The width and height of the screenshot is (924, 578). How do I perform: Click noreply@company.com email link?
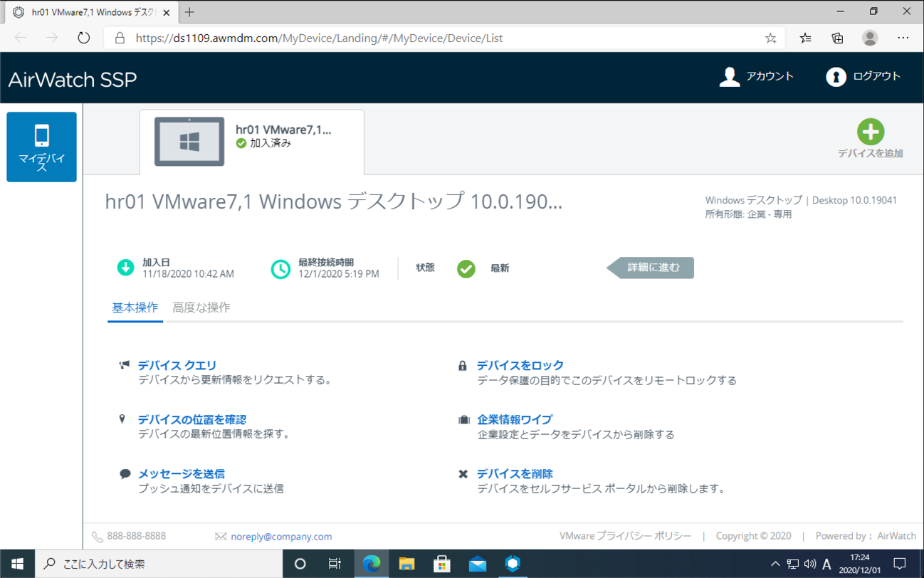click(281, 537)
